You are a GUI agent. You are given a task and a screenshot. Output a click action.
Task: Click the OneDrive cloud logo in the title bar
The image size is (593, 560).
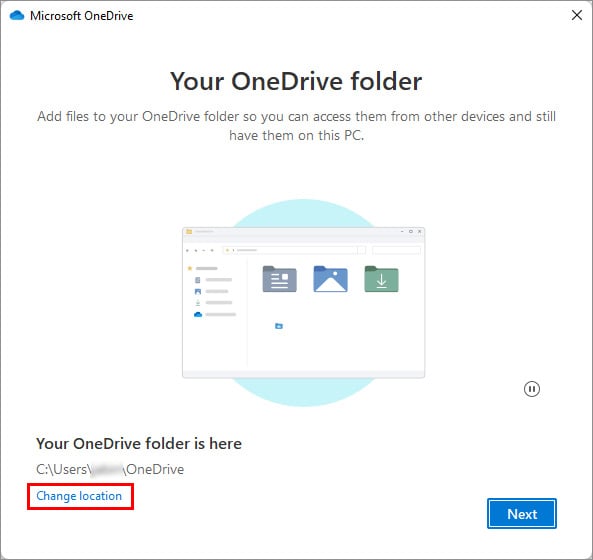[x=17, y=16]
